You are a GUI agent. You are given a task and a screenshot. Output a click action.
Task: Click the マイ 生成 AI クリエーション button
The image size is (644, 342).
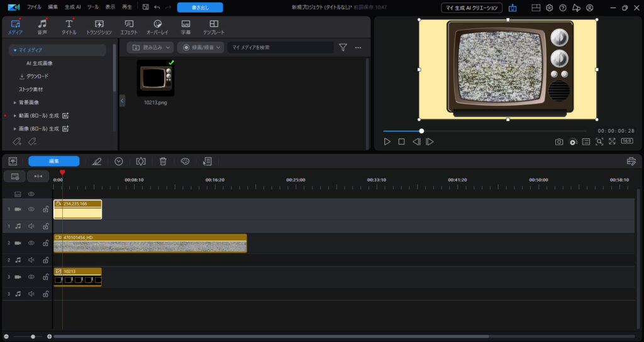click(x=472, y=8)
